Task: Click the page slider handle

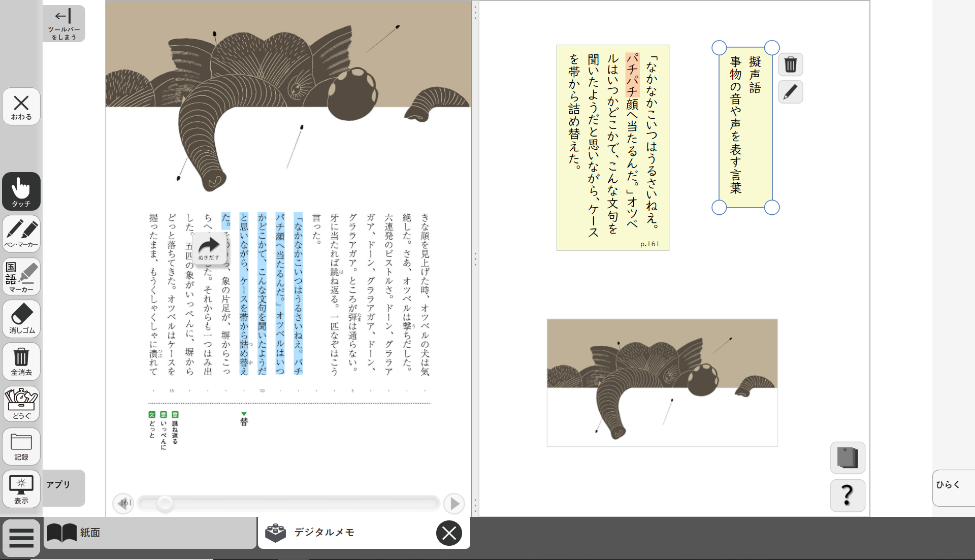Action: point(165,504)
